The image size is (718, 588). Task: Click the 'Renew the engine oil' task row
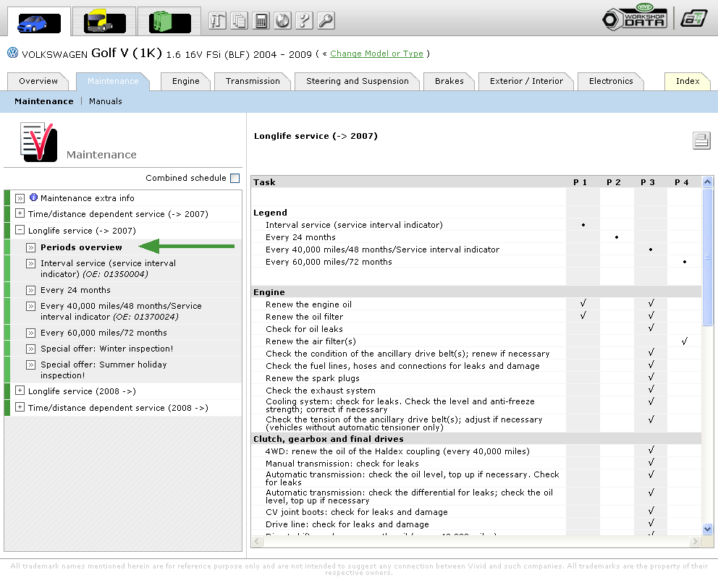[x=476, y=304]
